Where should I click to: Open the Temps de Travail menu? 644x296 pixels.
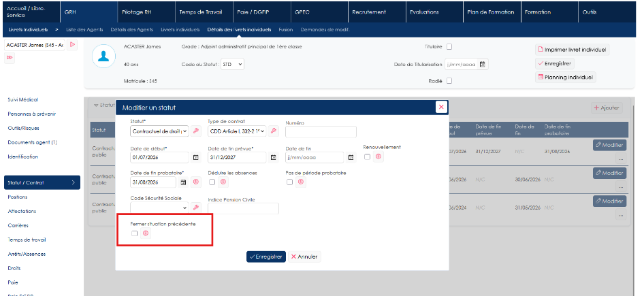(x=204, y=12)
